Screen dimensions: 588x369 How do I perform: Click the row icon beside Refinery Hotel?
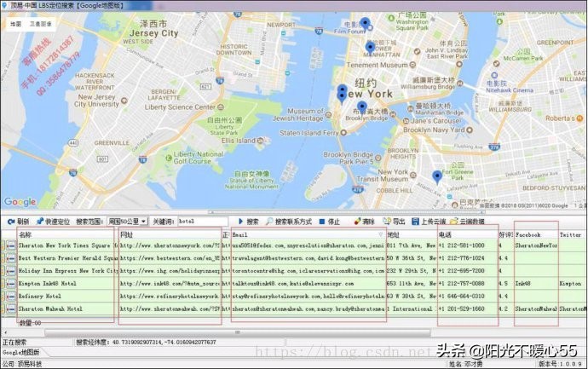pyautogui.click(x=11, y=297)
